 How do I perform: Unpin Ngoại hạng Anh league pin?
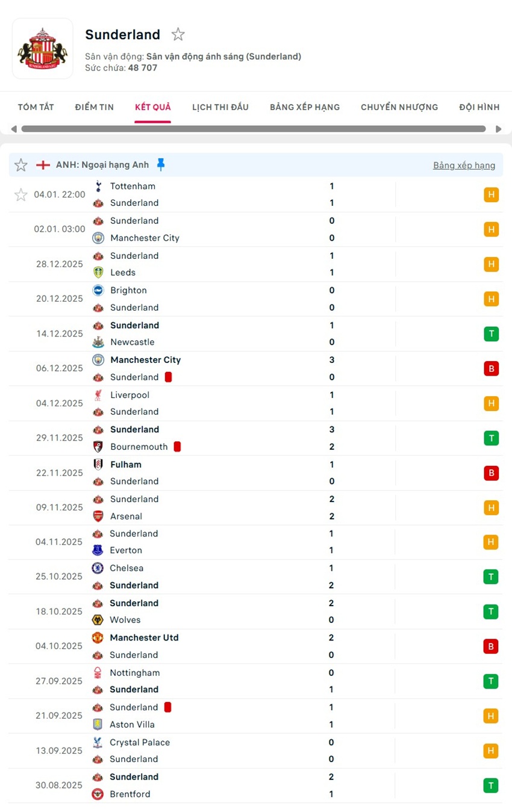pyautogui.click(x=161, y=164)
